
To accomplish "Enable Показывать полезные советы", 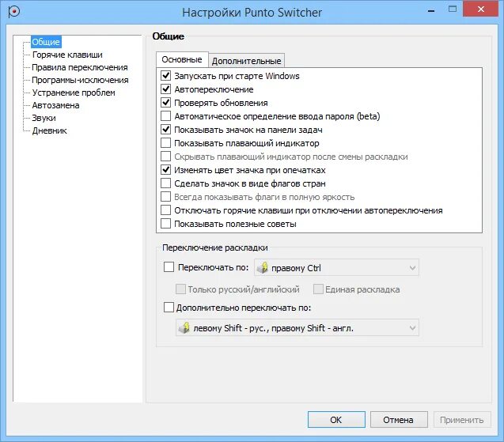I will click(x=166, y=224).
